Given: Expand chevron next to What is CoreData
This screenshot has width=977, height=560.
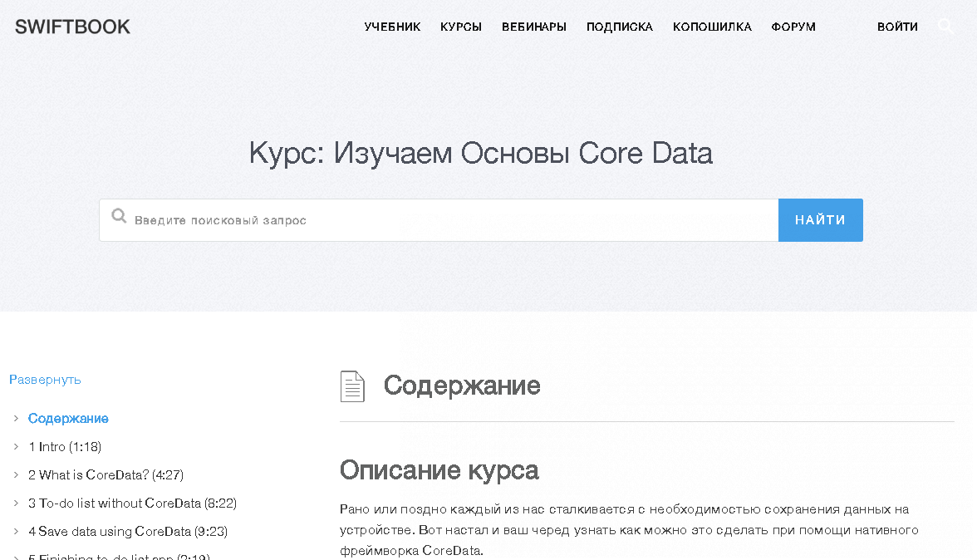Looking at the screenshot, I should (x=16, y=475).
